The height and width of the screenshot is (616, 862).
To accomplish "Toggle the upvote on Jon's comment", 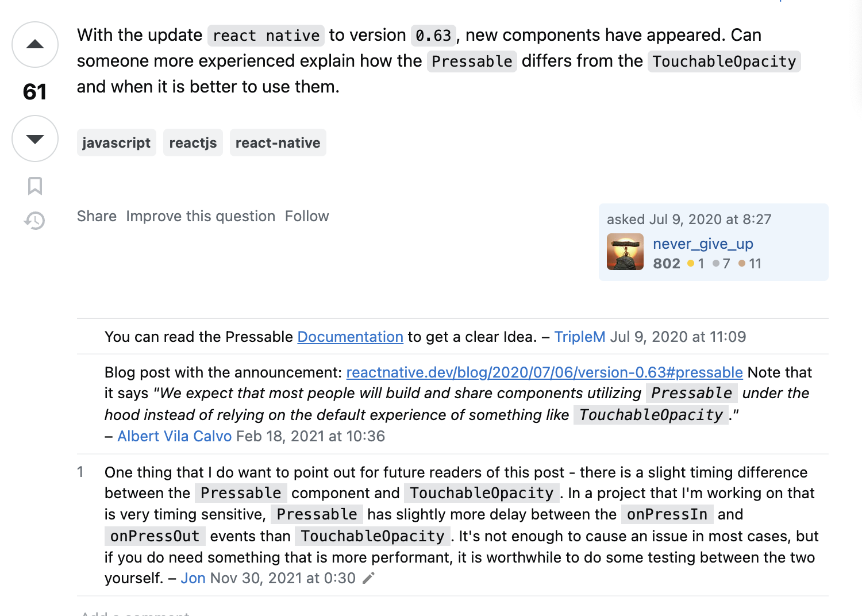I will point(80,472).
